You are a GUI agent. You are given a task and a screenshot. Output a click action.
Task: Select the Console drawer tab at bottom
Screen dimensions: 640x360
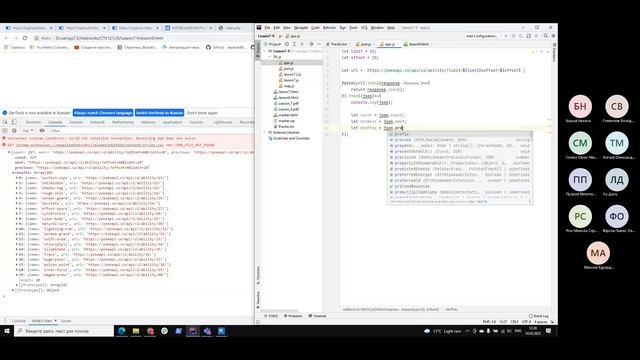click(18, 321)
